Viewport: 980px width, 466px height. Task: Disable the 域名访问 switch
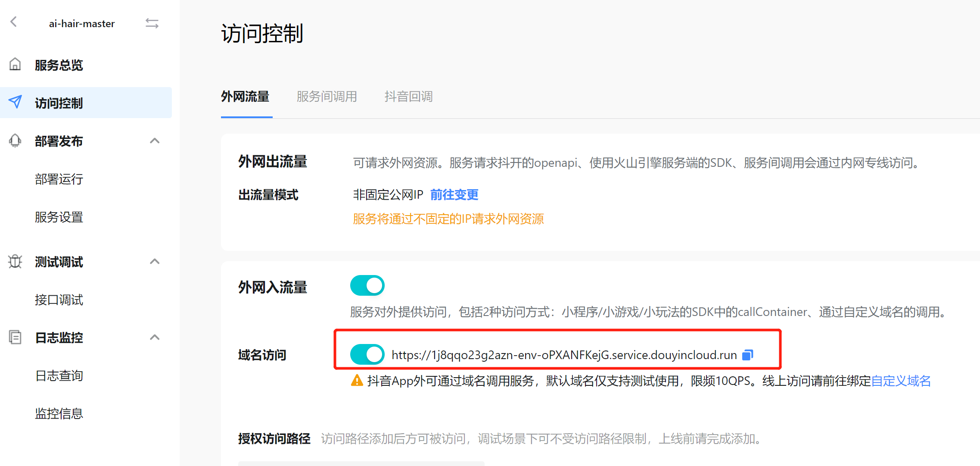pyautogui.click(x=367, y=354)
